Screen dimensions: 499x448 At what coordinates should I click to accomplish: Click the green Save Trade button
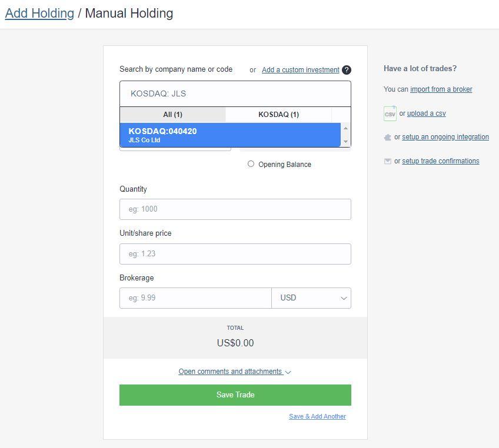[x=235, y=394]
